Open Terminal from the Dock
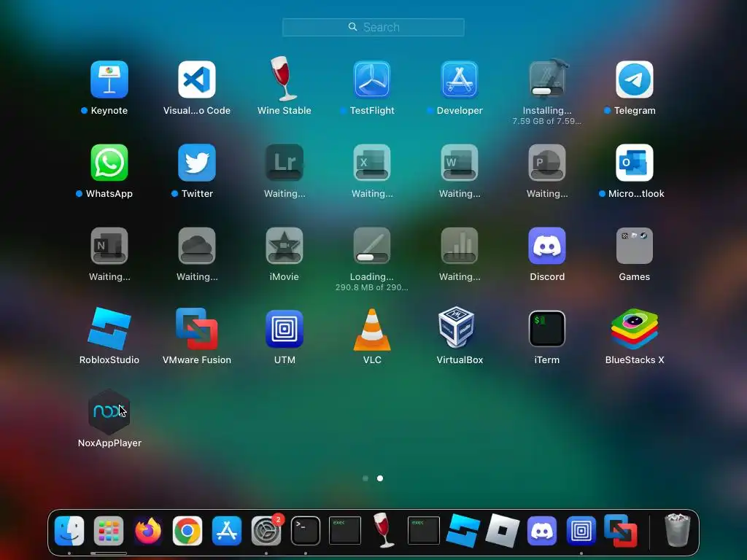 306,531
